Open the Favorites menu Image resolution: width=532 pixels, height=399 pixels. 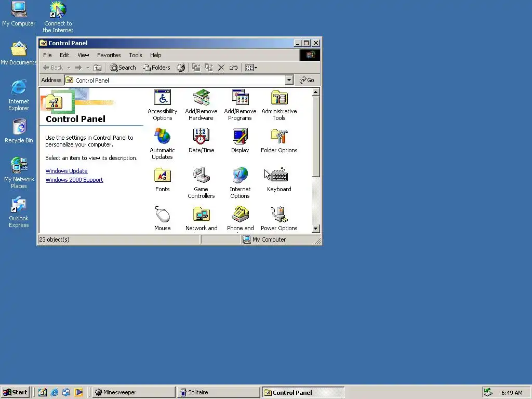109,55
